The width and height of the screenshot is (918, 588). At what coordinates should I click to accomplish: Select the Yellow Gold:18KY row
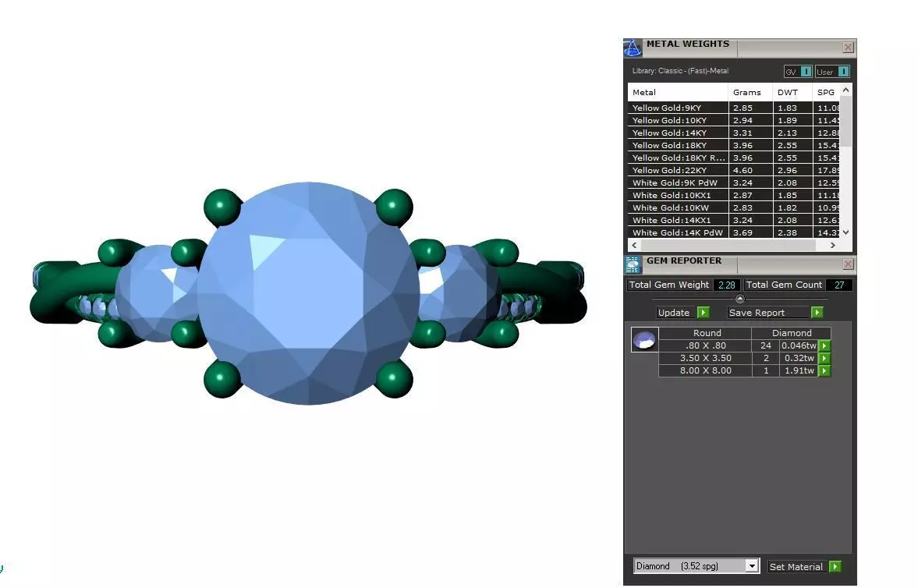click(x=734, y=145)
